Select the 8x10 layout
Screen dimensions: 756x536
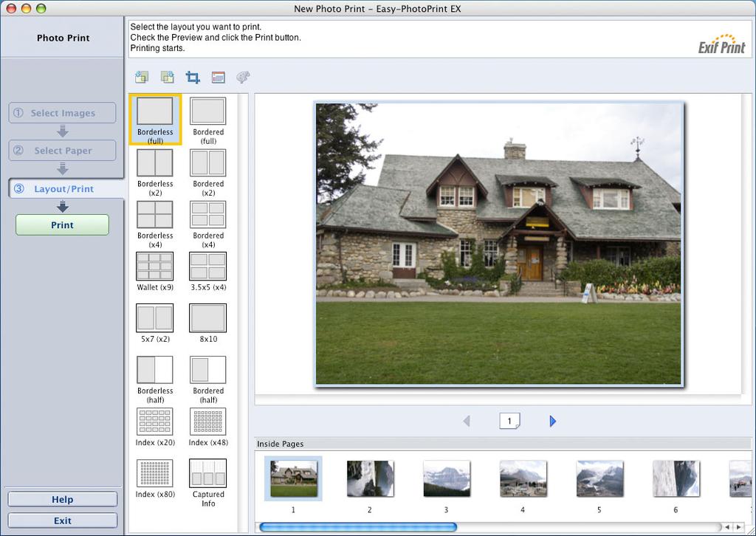207,323
